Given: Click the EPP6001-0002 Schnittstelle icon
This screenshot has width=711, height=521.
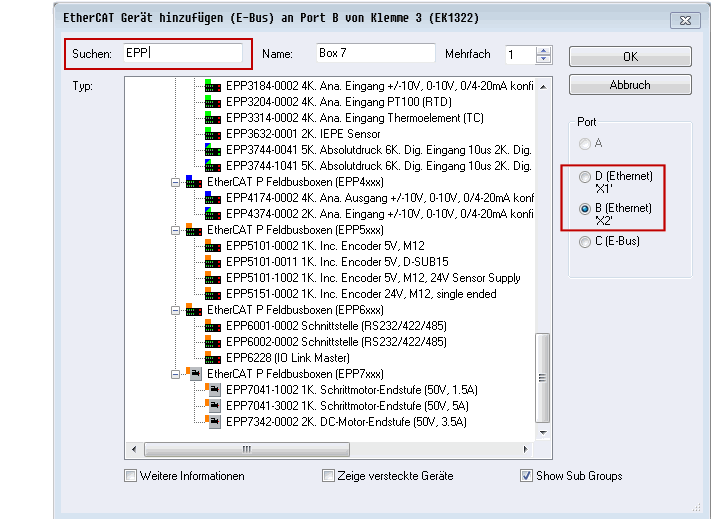Looking at the screenshot, I should click(x=213, y=326).
